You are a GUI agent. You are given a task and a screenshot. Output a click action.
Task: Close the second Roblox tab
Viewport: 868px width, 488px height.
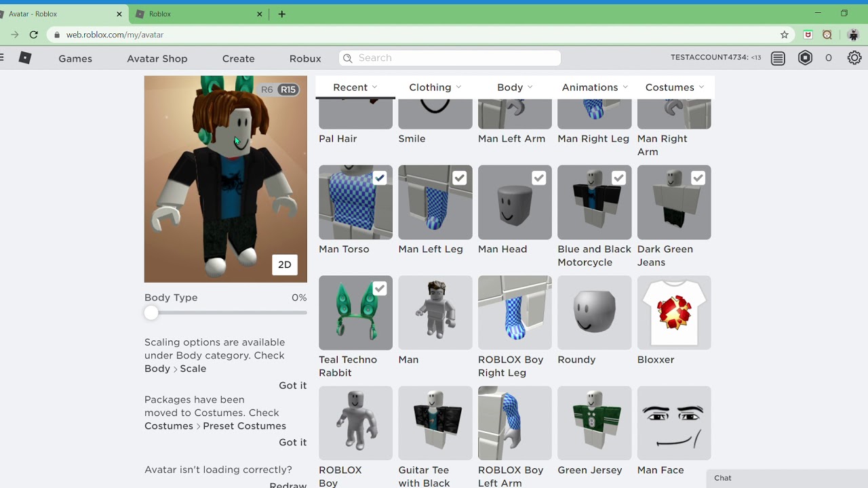coord(260,14)
